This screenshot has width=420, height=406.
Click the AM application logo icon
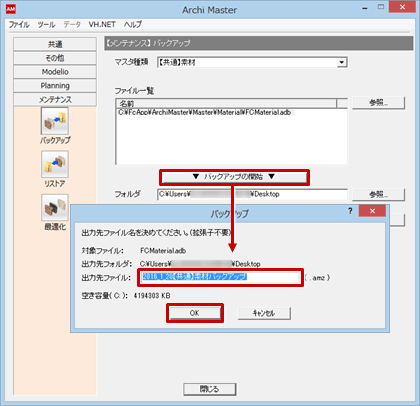pos(11,9)
